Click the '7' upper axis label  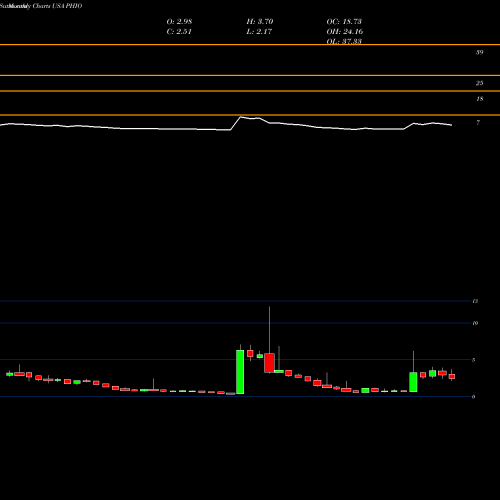pos(478,123)
